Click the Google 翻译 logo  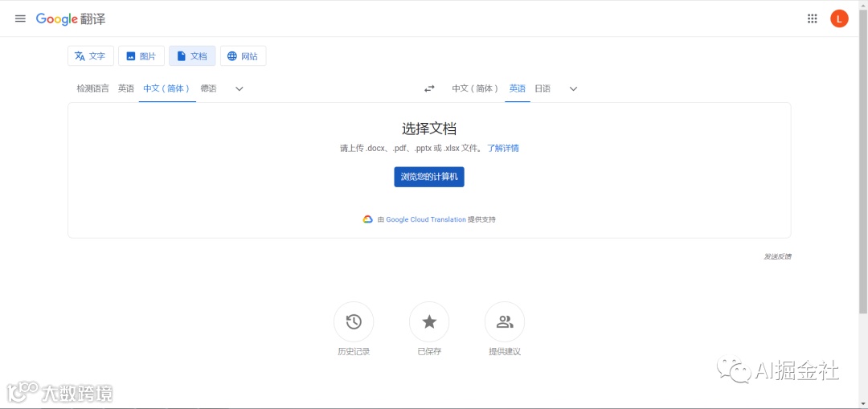click(71, 18)
